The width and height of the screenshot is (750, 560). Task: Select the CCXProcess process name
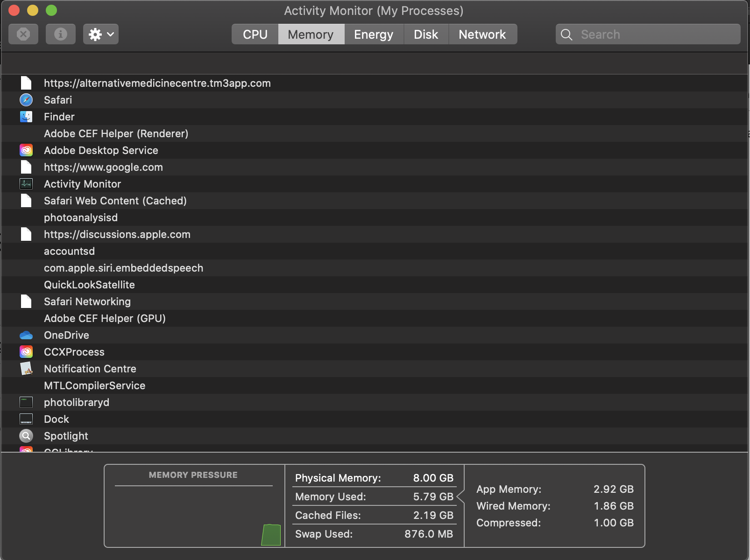pos(74,352)
